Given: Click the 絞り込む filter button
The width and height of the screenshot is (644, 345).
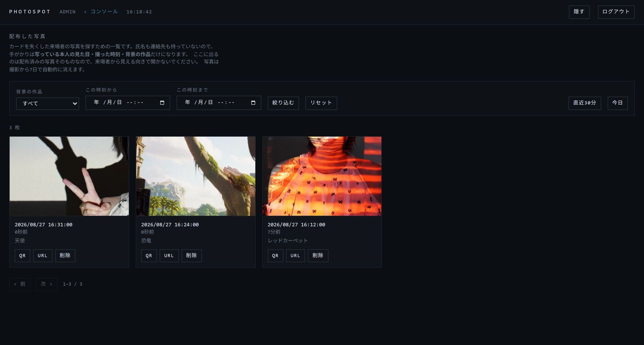Looking at the screenshot, I should pyautogui.click(x=283, y=103).
